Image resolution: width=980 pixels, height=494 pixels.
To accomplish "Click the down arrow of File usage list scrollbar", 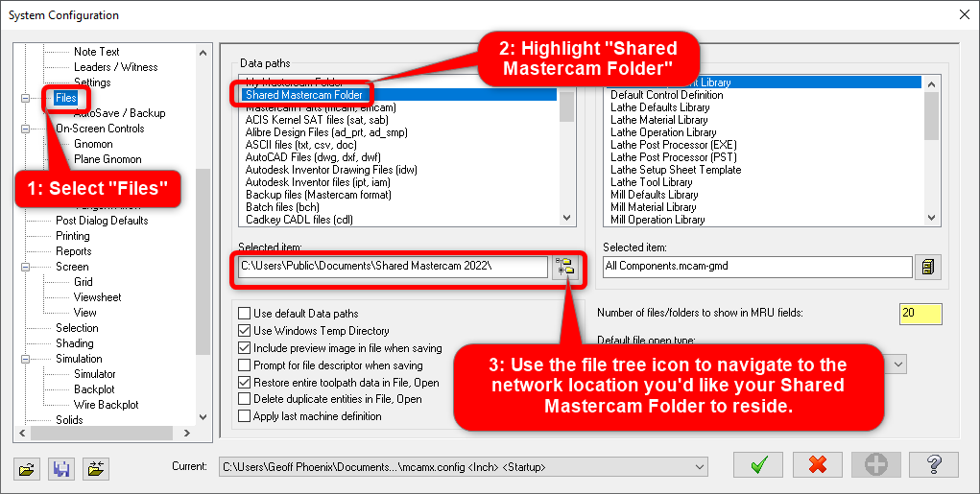I will point(931,218).
